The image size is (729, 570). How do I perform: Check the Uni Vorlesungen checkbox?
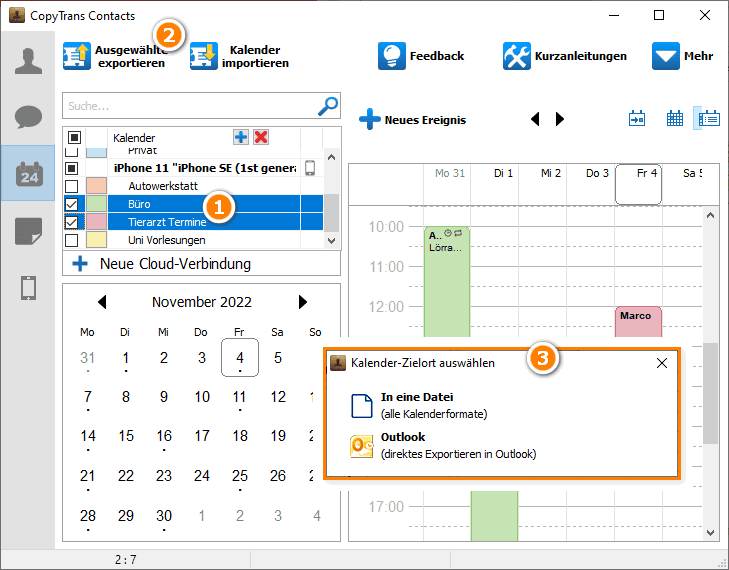point(72,240)
